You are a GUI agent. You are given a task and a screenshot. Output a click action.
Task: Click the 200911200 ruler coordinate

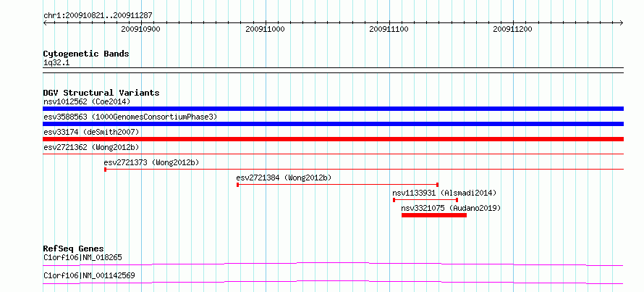tap(513, 29)
